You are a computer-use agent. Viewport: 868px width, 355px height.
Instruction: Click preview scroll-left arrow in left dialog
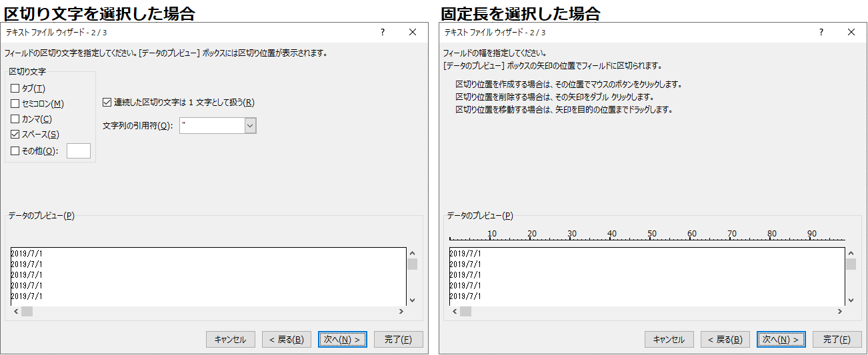point(15,311)
